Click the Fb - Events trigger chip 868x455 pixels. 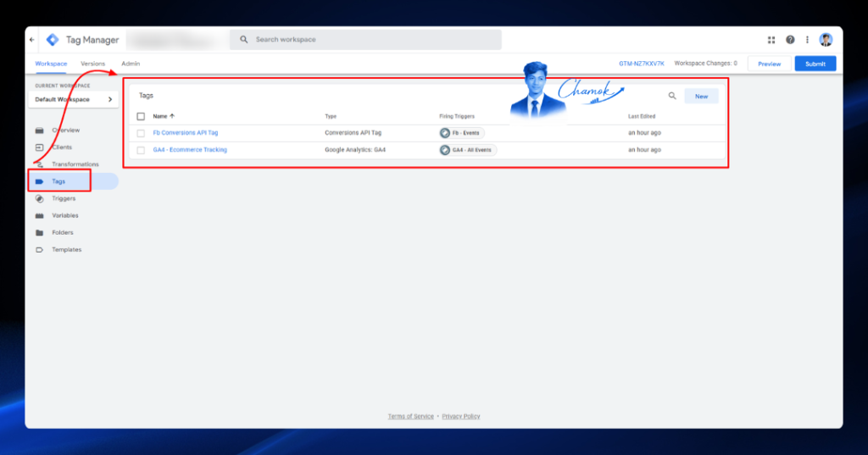462,133
